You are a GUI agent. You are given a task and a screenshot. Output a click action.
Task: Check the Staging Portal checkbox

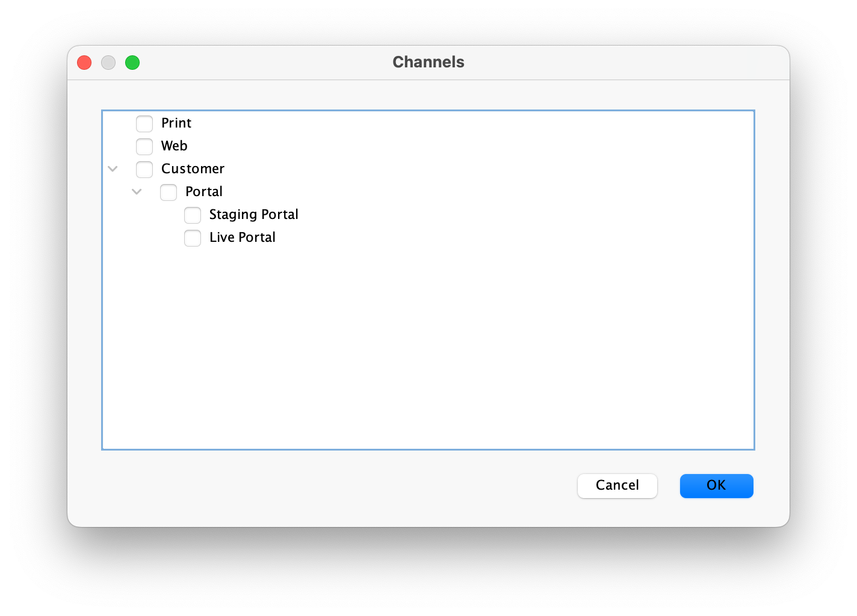[x=193, y=215]
